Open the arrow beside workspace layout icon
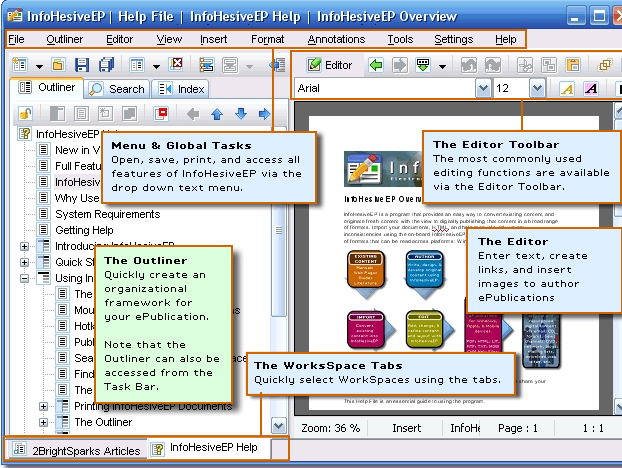Screen dimensions: 622x468 click(x=156, y=66)
